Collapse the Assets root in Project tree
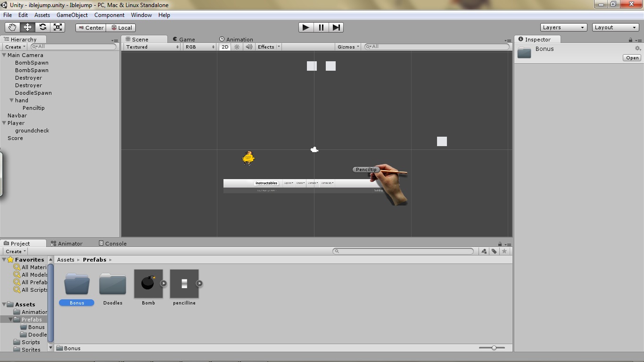 pyautogui.click(x=4, y=304)
